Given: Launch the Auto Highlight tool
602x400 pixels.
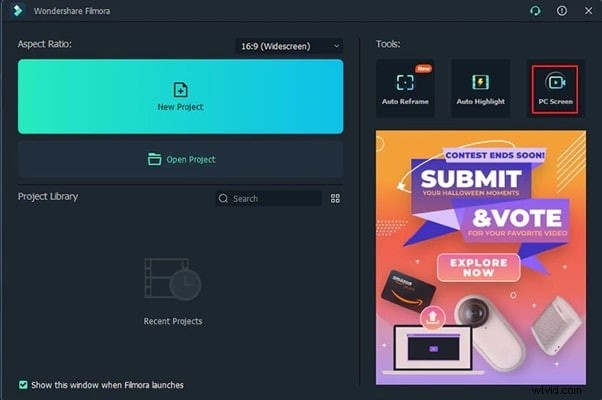Looking at the screenshot, I should pos(480,88).
